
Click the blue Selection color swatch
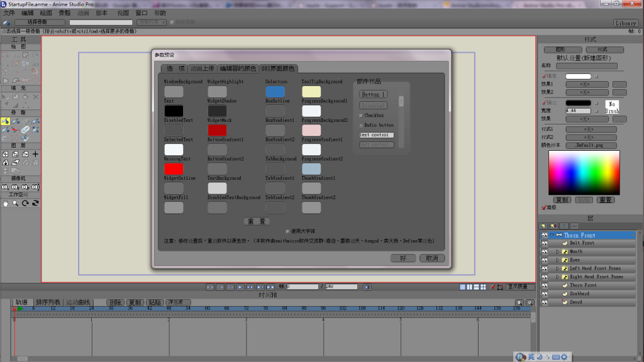(x=275, y=92)
